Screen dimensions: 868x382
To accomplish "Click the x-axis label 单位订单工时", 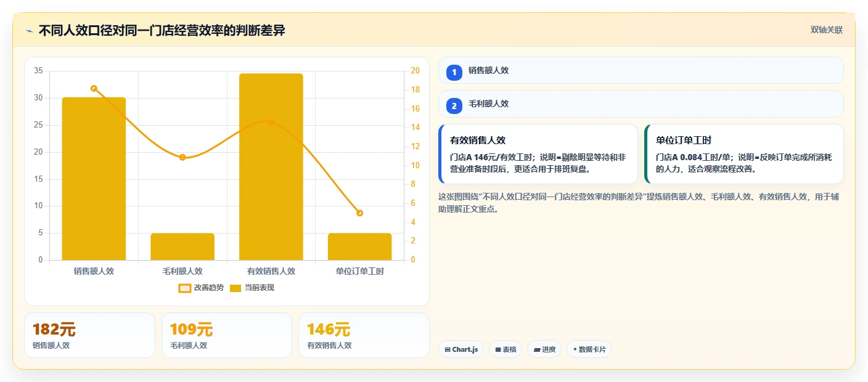I will 360,271.
